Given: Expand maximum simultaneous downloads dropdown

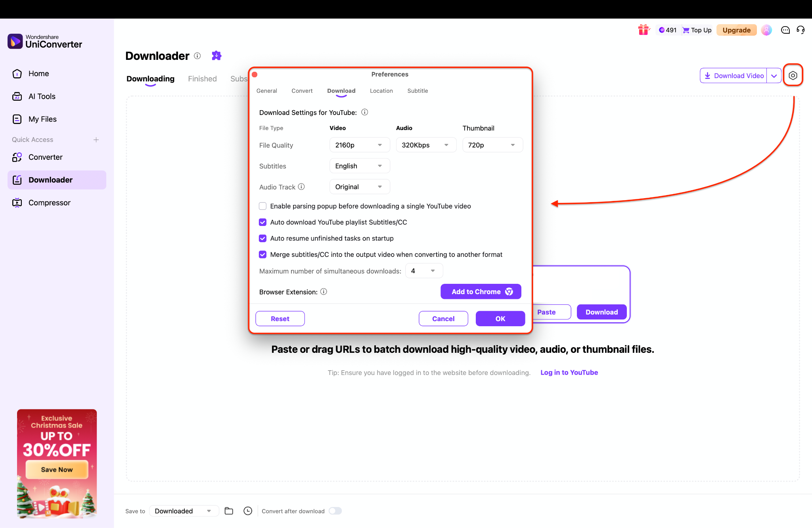Looking at the screenshot, I should [424, 271].
